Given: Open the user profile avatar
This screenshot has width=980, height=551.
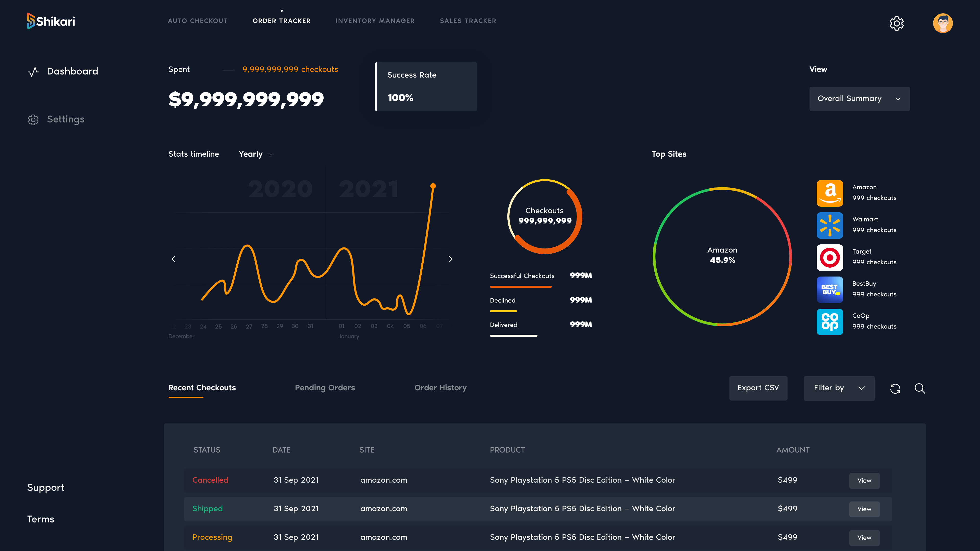Looking at the screenshot, I should click(x=943, y=23).
